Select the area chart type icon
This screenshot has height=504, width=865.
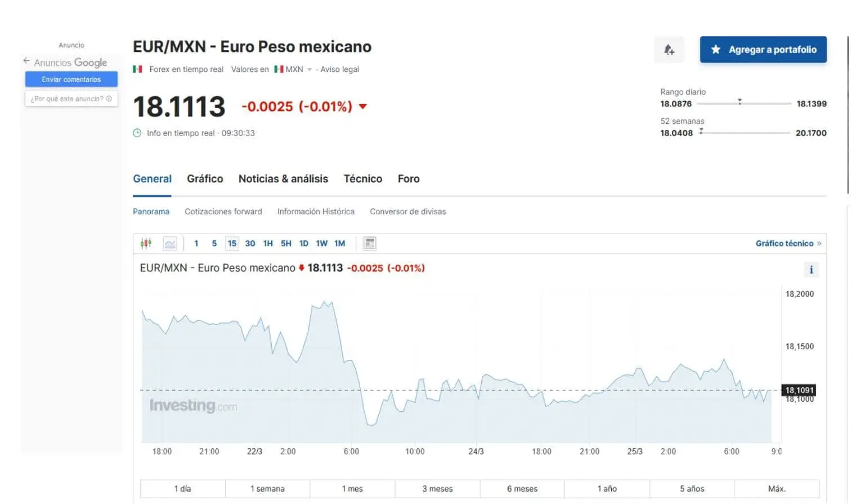point(170,244)
